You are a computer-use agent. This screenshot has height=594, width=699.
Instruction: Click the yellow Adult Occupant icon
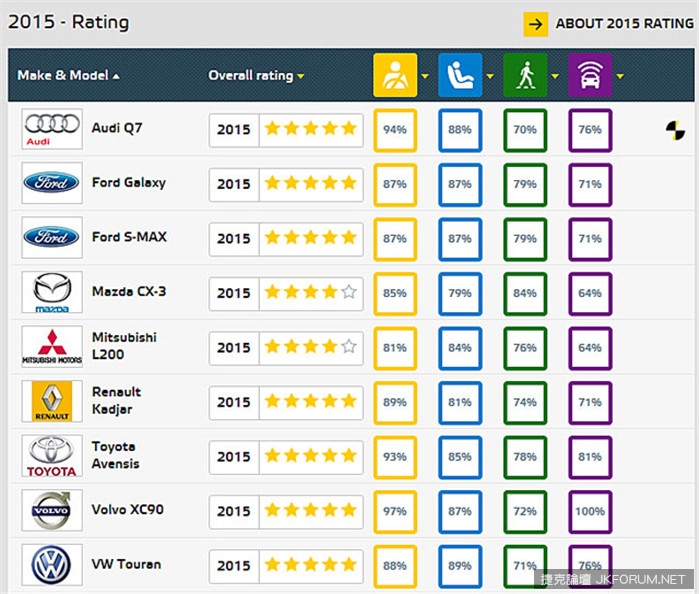click(x=395, y=75)
